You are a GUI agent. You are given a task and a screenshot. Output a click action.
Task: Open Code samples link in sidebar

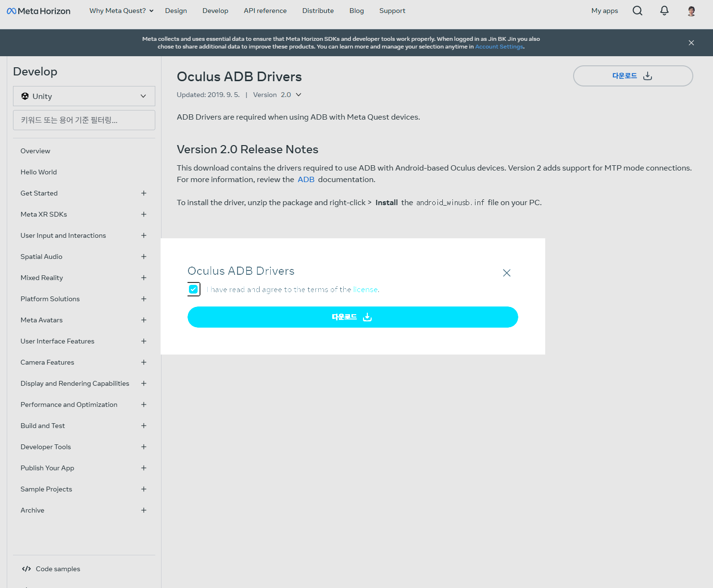click(58, 569)
